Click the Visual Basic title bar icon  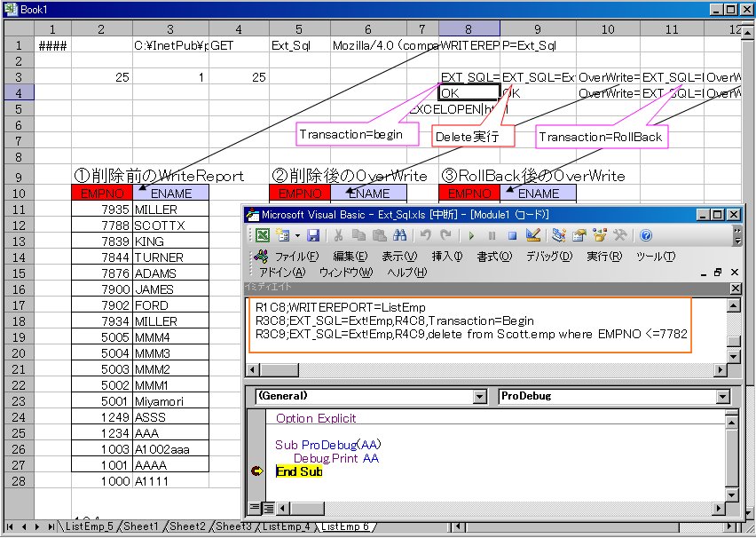(253, 214)
